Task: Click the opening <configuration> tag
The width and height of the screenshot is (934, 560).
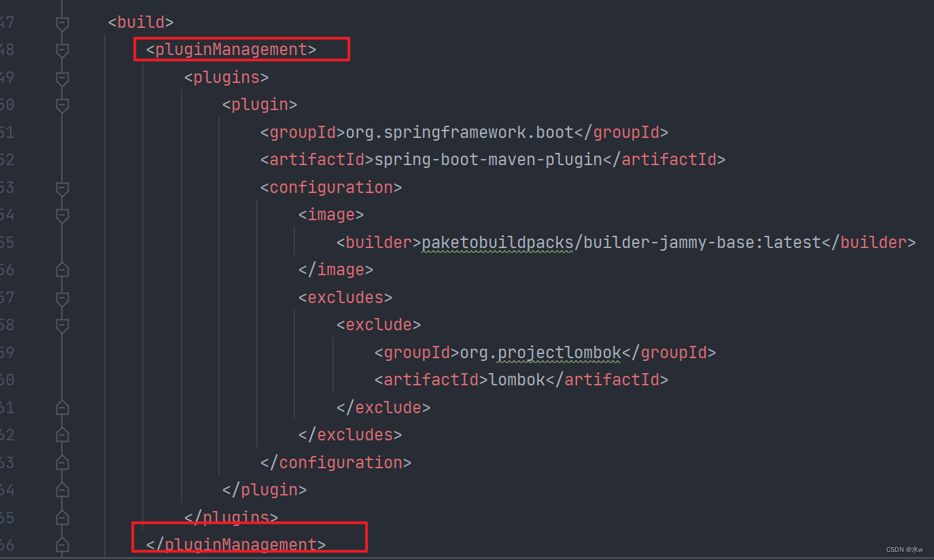Action: (331, 188)
